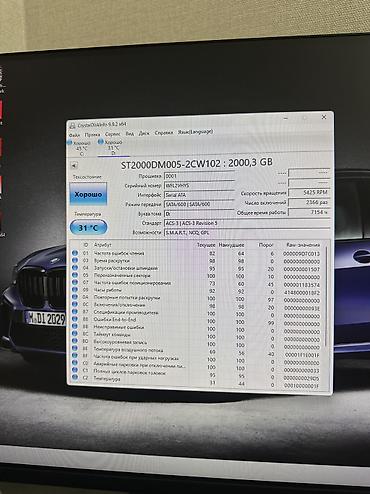Image resolution: width=370 pixels, height=494 pixels.
Task: Click status icon for ошибок при ударных нагрузках
Action: [75, 356]
